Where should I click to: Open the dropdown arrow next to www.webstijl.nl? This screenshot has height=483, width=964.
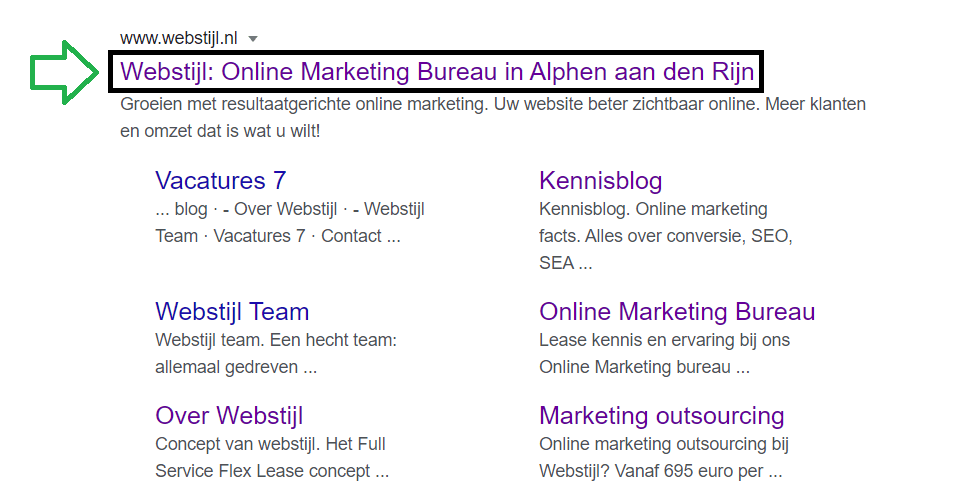click(x=252, y=39)
